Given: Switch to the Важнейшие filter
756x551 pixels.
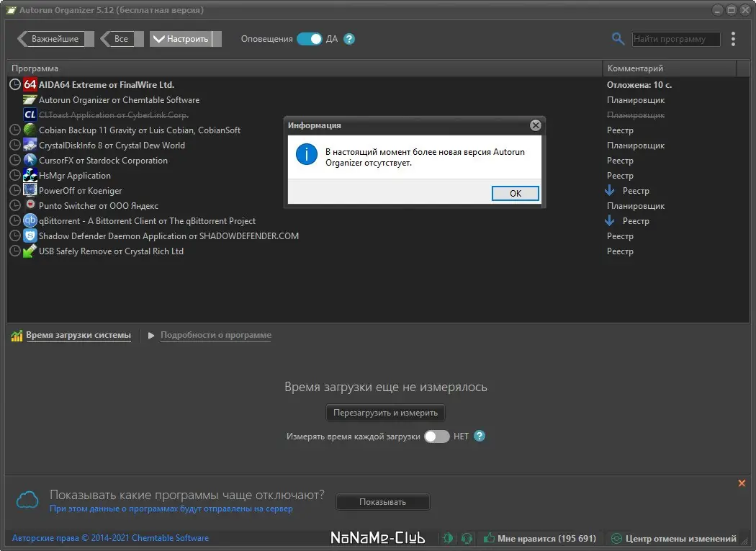Looking at the screenshot, I should pos(55,39).
